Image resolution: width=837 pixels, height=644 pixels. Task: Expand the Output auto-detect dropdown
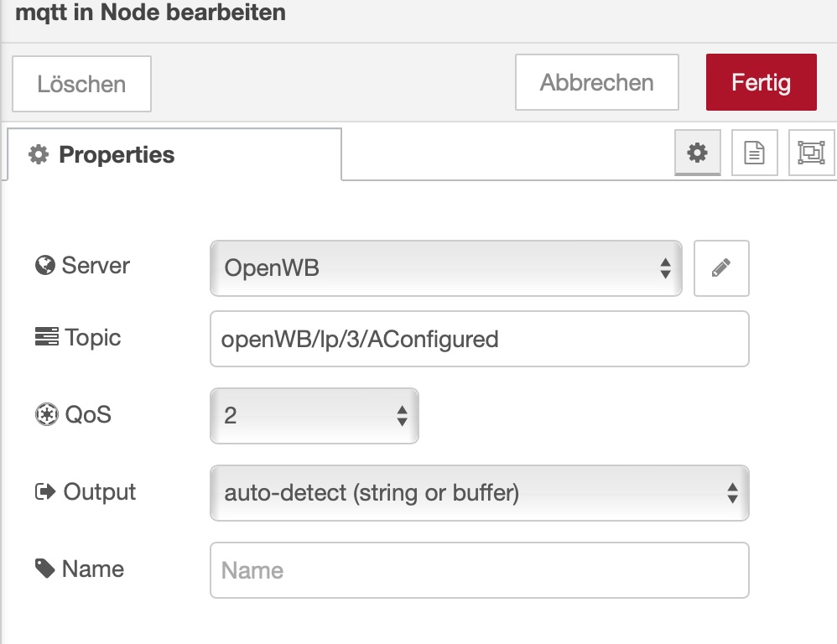[479, 493]
